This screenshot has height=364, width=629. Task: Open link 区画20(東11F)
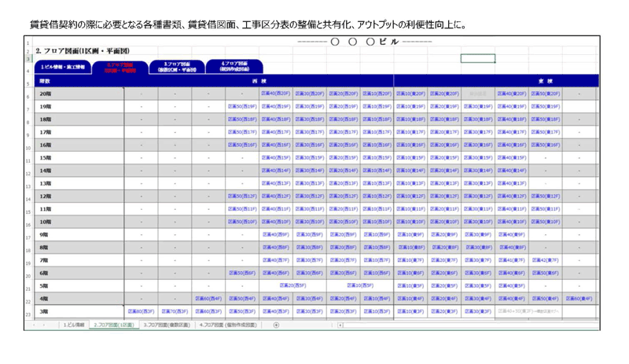pyautogui.click(x=444, y=209)
